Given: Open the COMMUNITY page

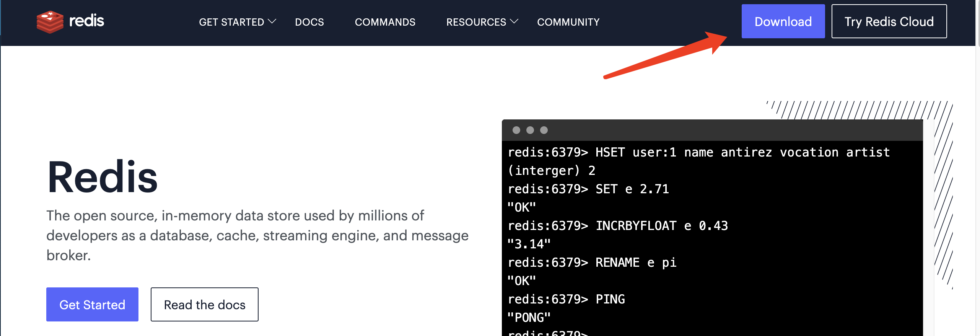Looking at the screenshot, I should point(568,22).
